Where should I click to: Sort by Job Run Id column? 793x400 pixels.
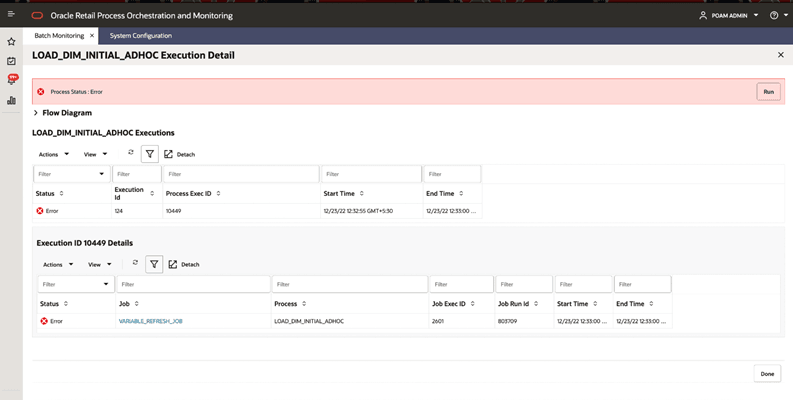pyautogui.click(x=536, y=304)
